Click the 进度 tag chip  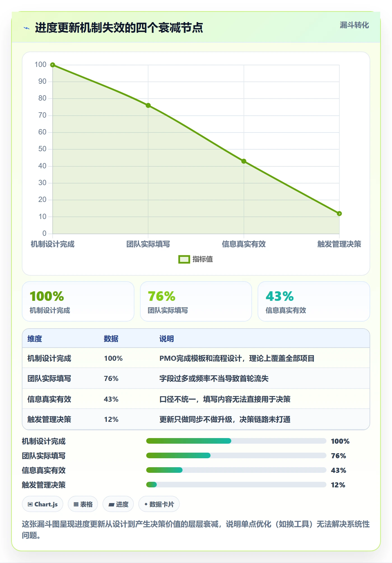[118, 504]
